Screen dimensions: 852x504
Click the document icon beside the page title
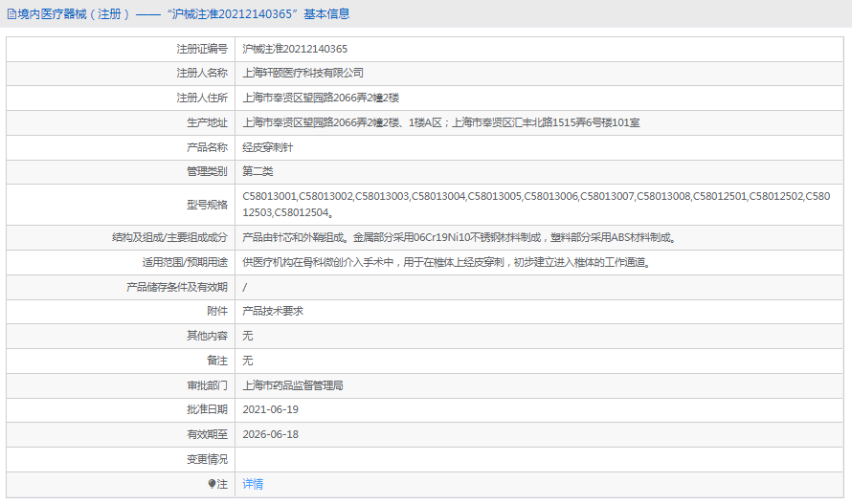(x=11, y=14)
